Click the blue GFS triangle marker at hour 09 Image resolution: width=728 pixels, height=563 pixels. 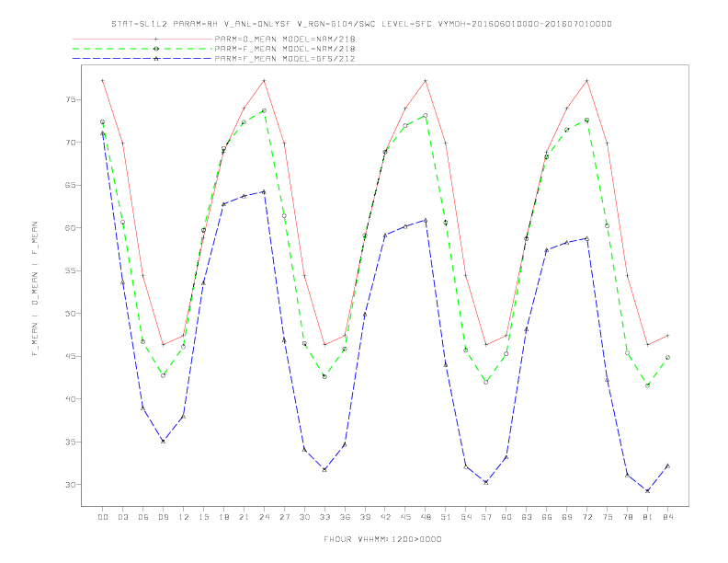point(163,441)
